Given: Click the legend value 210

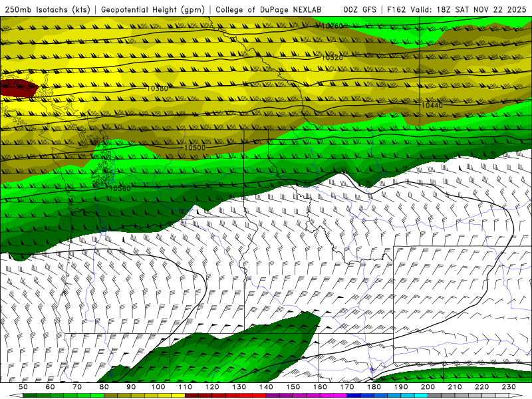Looking at the screenshot, I should [455, 387].
